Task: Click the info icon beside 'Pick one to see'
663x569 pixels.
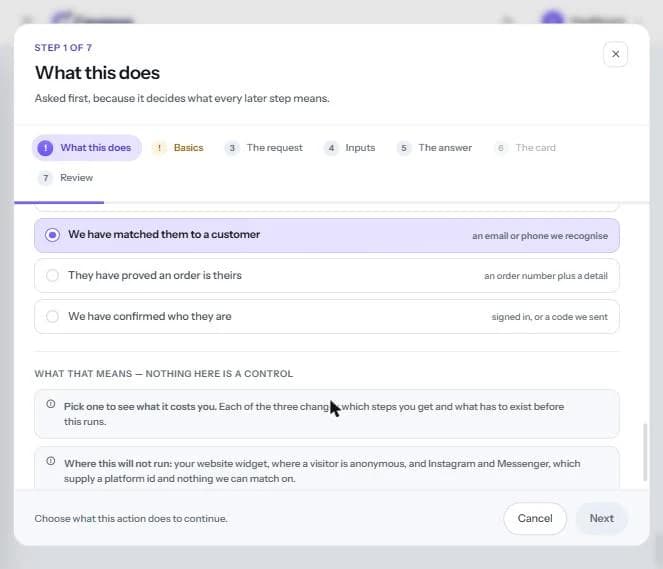Action: (51, 404)
